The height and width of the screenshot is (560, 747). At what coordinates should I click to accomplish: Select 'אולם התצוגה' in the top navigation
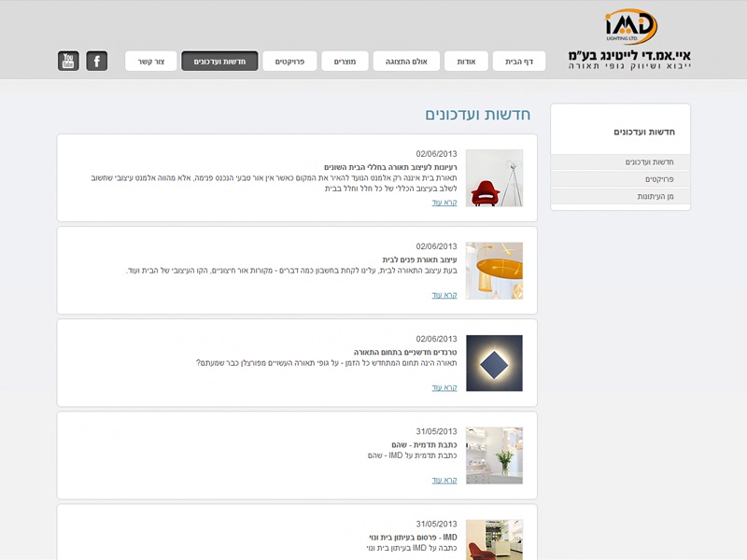tap(407, 62)
